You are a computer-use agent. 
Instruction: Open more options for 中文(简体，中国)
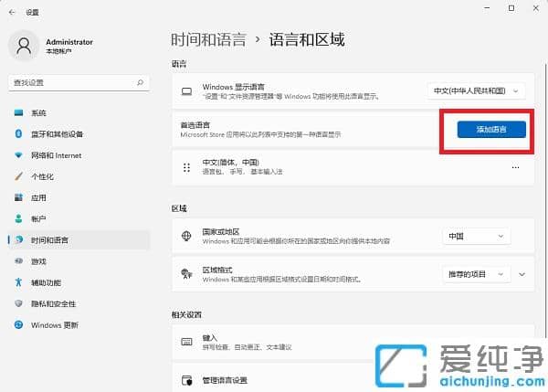coord(515,167)
